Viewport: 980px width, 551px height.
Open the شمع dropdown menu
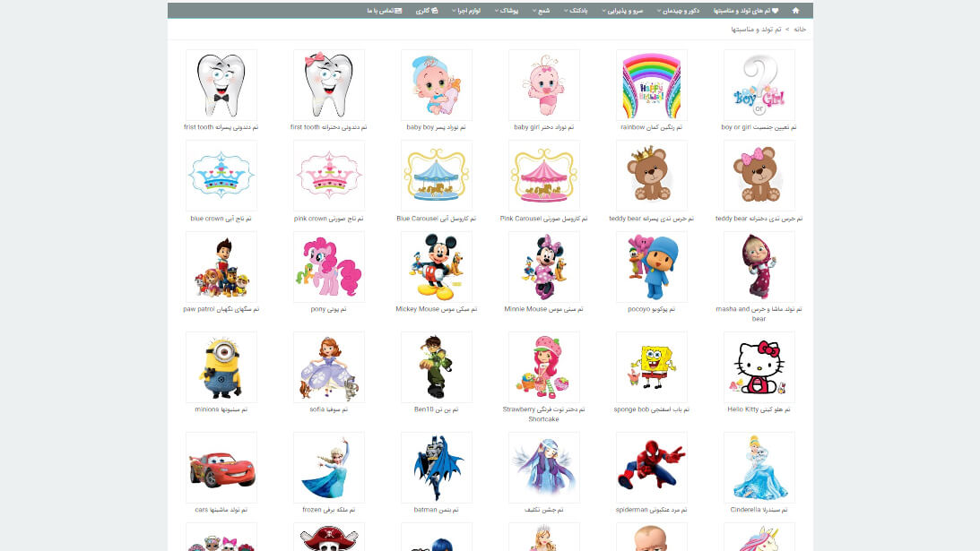tap(542, 11)
